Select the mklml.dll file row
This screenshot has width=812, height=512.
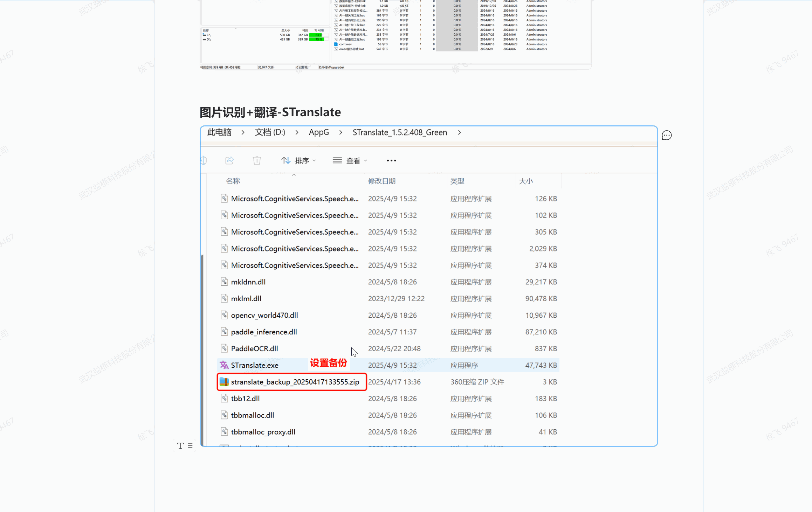(388, 299)
